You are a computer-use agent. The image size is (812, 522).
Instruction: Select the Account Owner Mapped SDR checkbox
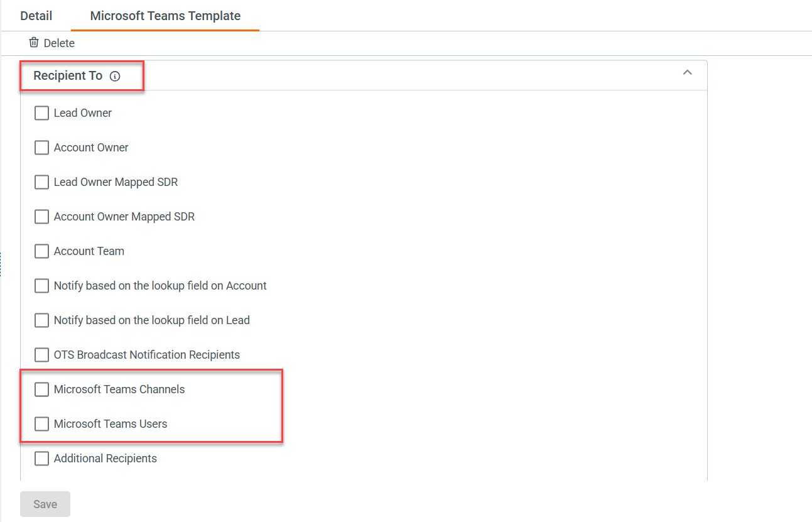(41, 217)
